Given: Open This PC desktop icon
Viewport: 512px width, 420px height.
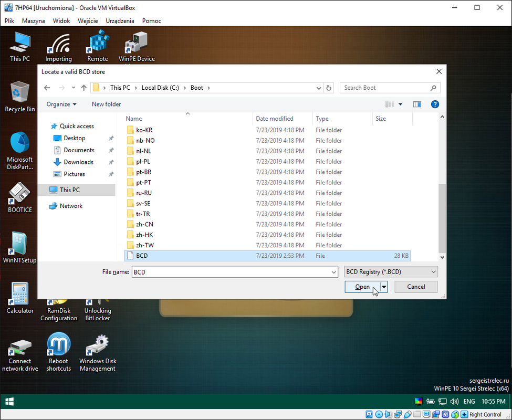Looking at the screenshot, I should coord(20,46).
